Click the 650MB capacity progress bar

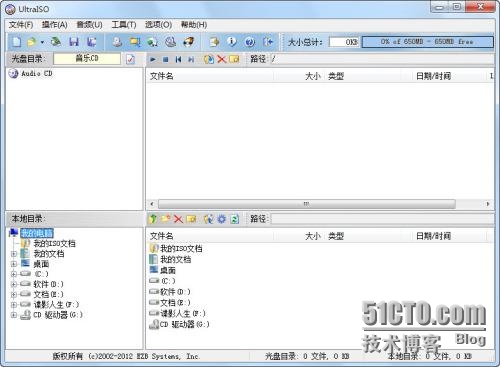(428, 42)
